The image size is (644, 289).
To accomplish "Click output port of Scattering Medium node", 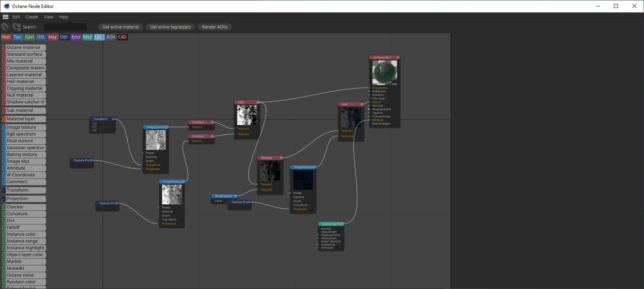I will (x=343, y=224).
